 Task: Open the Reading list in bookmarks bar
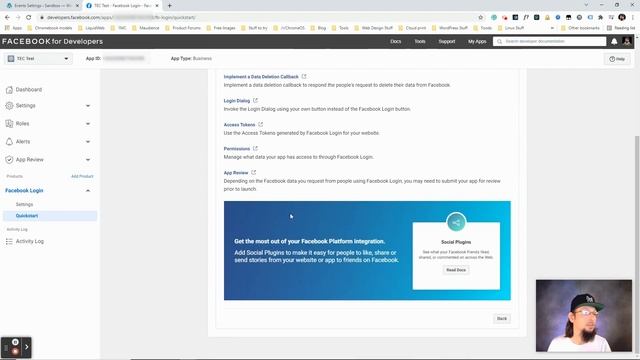tap(621, 28)
